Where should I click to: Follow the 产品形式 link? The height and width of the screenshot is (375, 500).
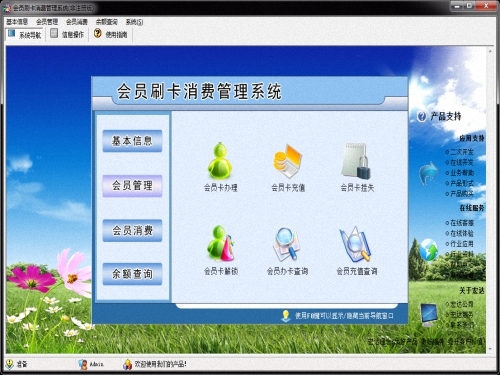[462, 183]
